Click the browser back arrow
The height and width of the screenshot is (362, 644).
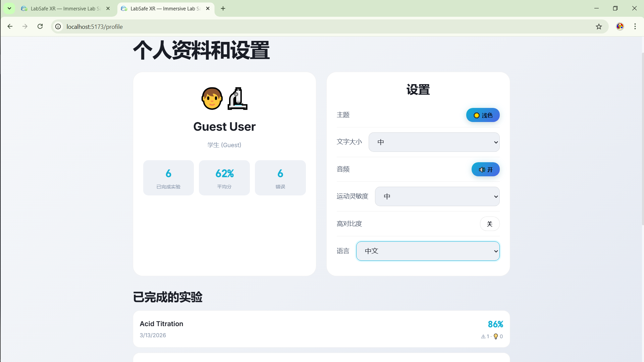point(10,26)
